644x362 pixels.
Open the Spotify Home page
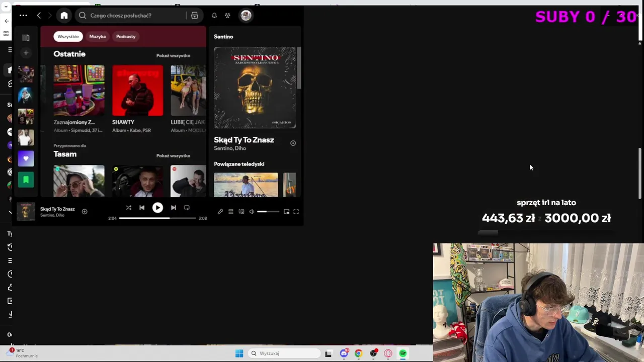click(x=64, y=16)
